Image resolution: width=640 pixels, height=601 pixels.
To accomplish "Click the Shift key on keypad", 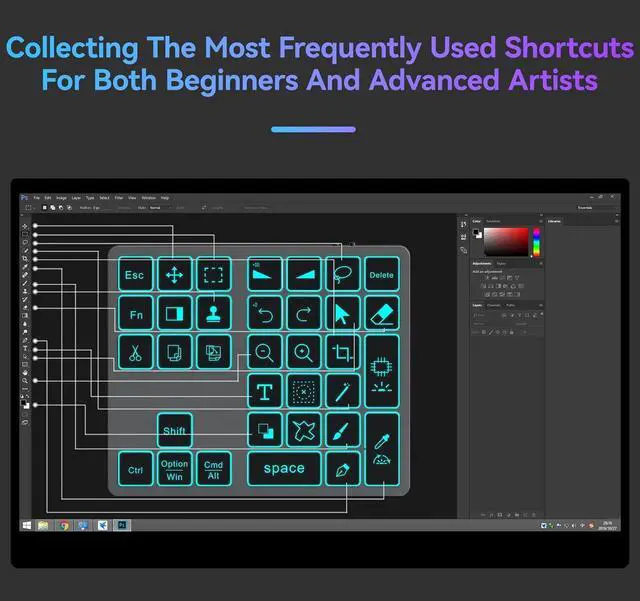I will point(174,430).
